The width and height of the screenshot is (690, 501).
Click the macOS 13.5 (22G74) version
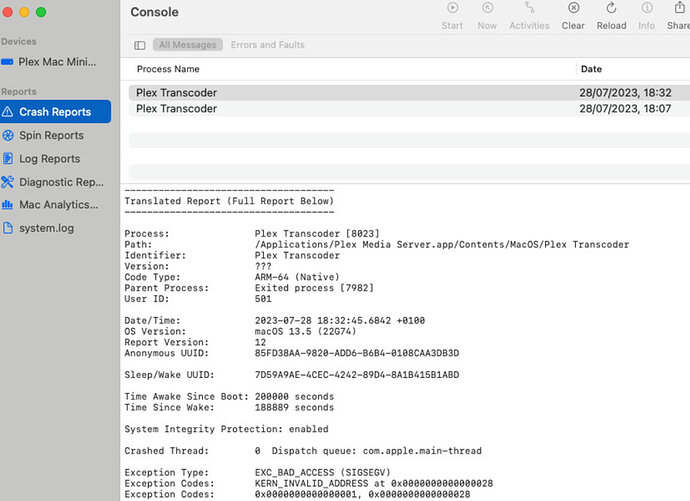pyautogui.click(x=305, y=331)
